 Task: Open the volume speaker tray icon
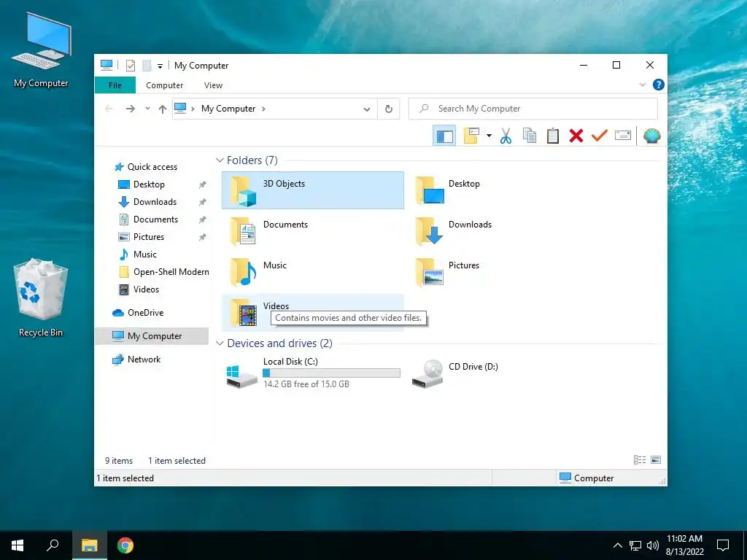(653, 545)
